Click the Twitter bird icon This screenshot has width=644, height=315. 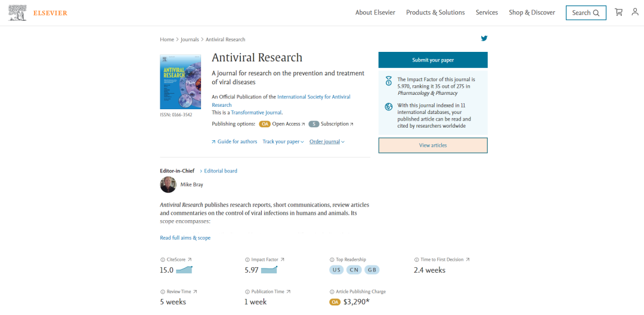[484, 39]
